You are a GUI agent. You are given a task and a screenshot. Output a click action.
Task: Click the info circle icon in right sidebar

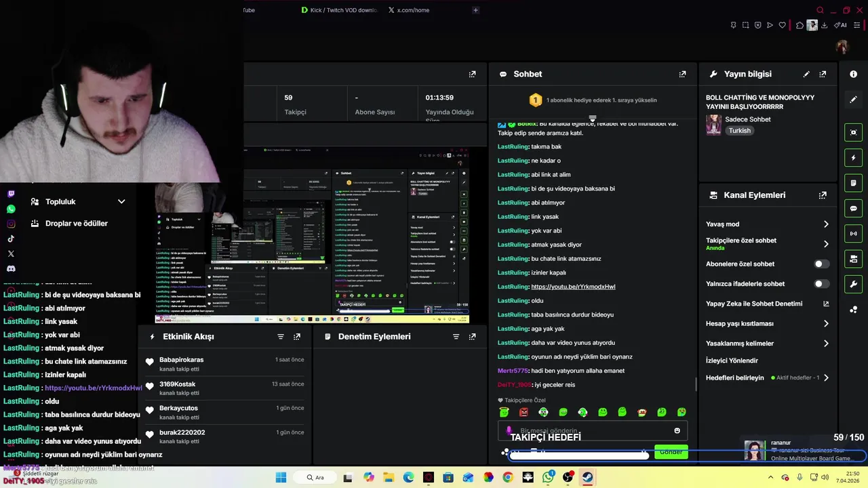tap(853, 74)
